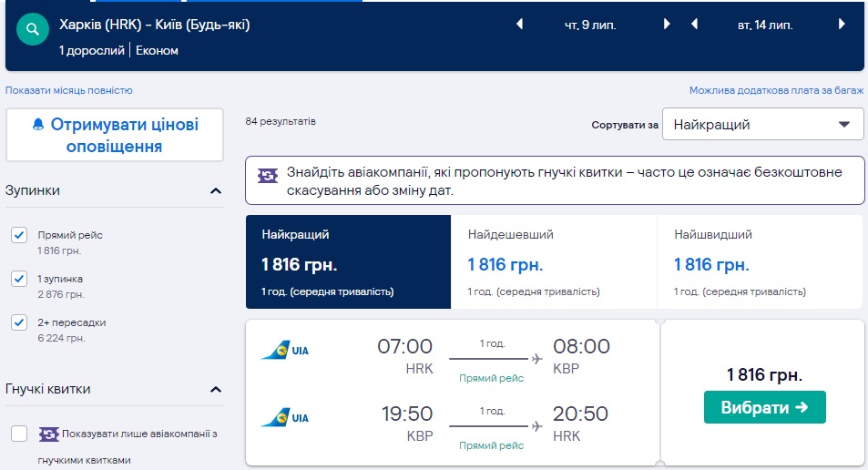Go to next departure date arrow

coord(667,25)
